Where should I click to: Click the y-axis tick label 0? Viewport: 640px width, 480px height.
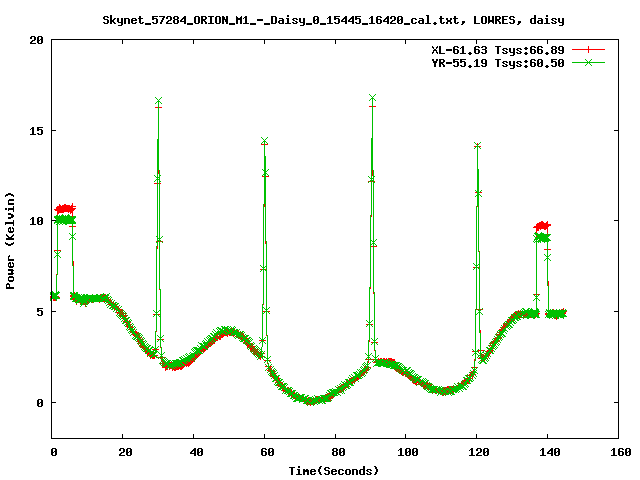40,403
